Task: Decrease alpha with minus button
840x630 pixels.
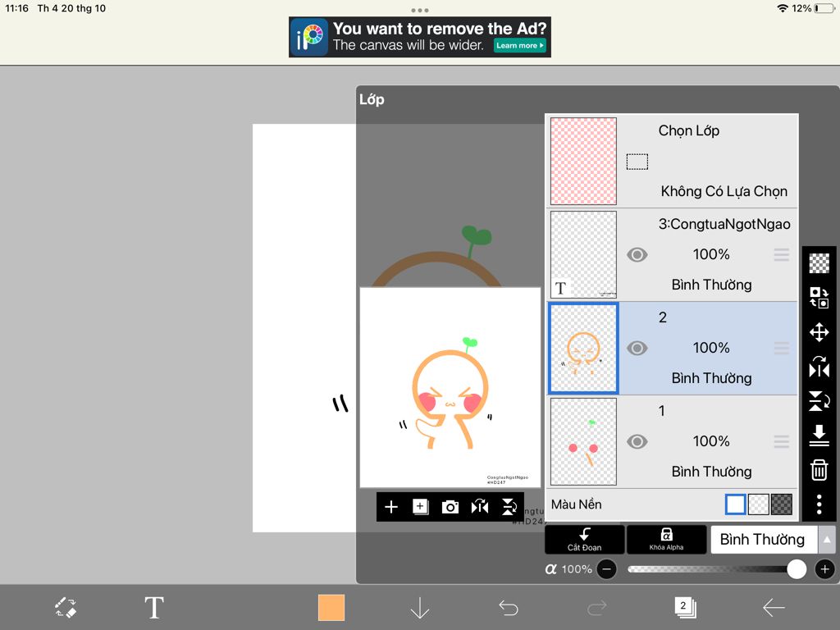Action: tap(606, 569)
